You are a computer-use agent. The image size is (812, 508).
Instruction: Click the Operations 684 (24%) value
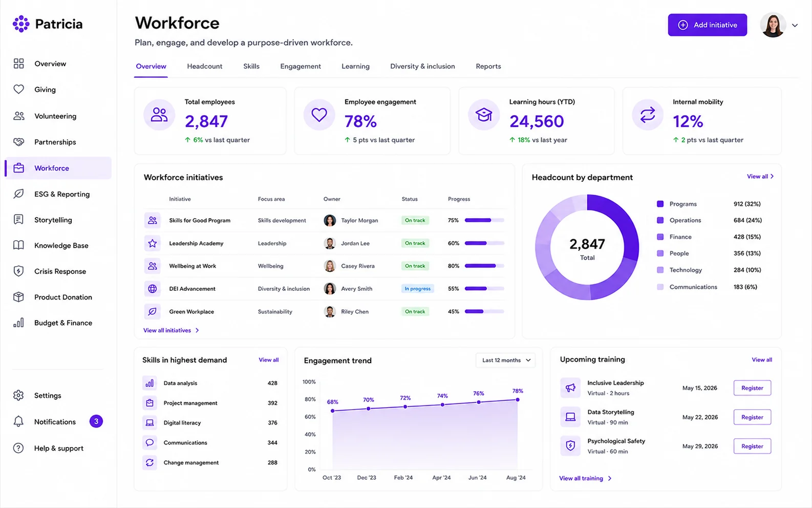[x=747, y=220]
